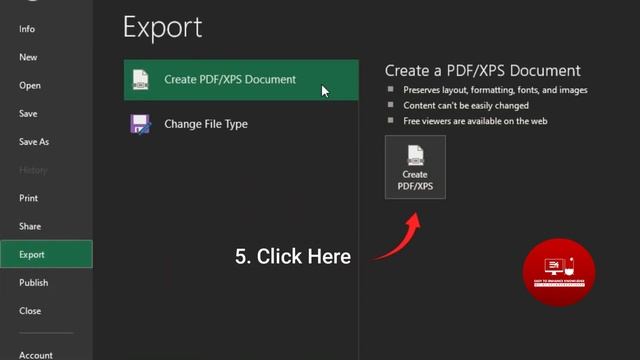Click the 'Preserves layout, formatting, fonts, and images' text

495,90
